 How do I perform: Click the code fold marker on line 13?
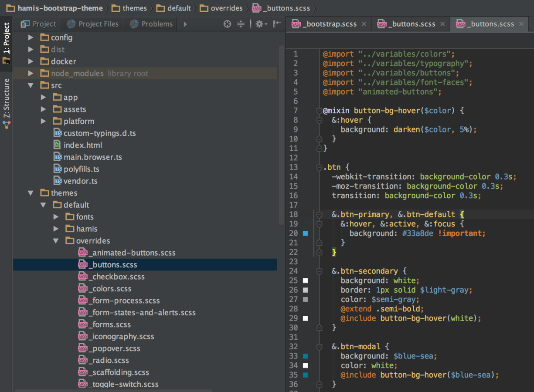(x=320, y=167)
